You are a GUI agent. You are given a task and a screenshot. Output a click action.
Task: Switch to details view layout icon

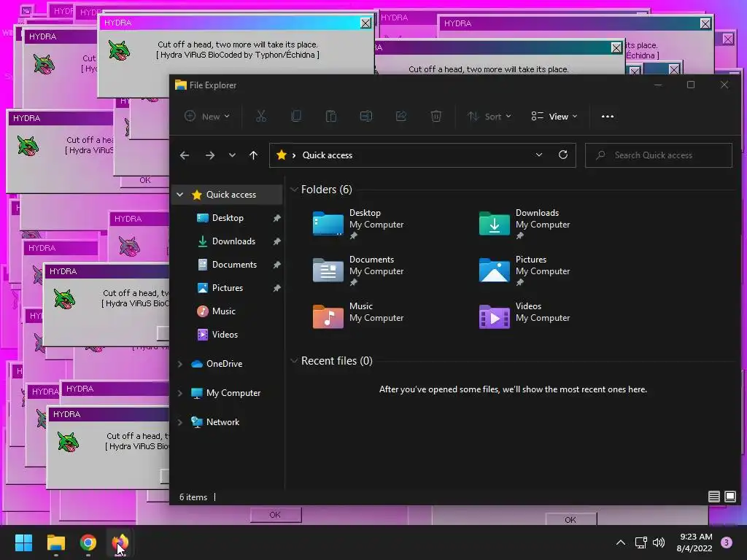pyautogui.click(x=713, y=497)
